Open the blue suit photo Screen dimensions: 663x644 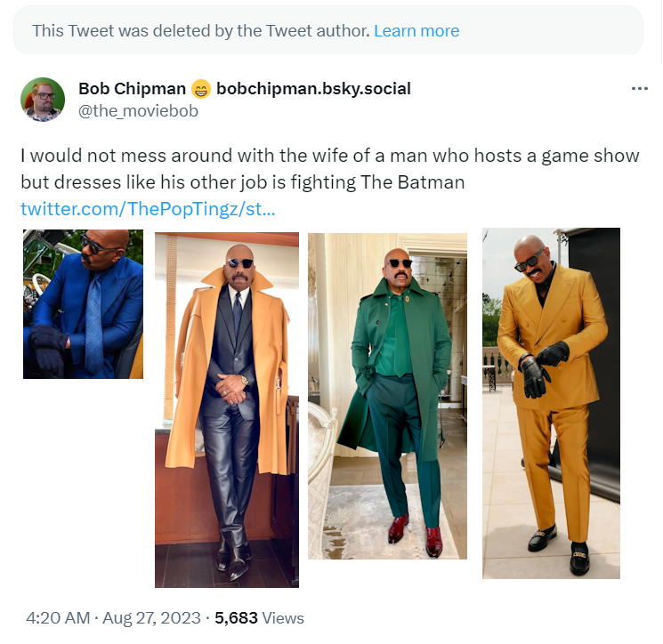pos(83,304)
